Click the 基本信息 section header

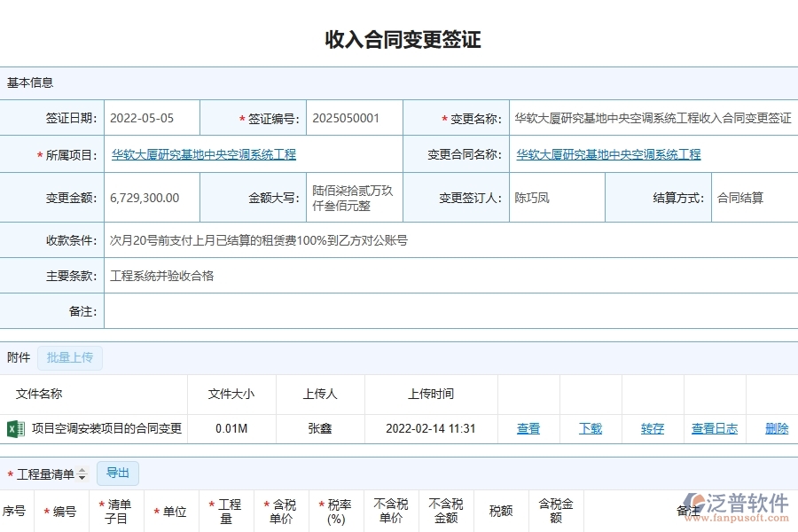point(29,82)
